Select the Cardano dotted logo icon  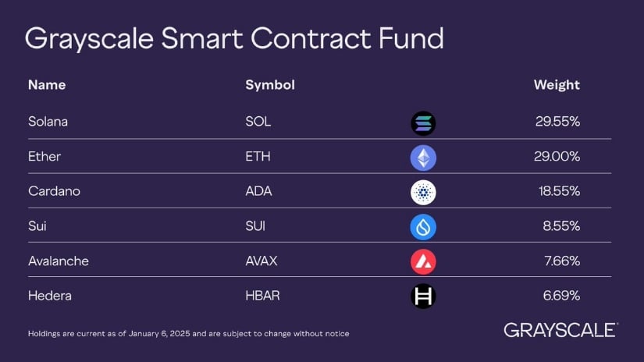click(423, 192)
